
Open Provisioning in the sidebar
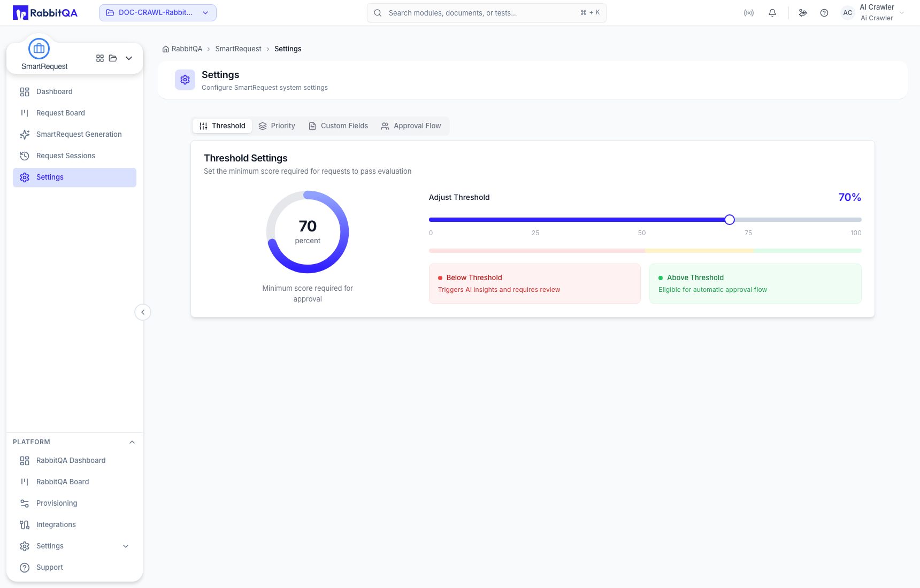[x=74, y=504]
